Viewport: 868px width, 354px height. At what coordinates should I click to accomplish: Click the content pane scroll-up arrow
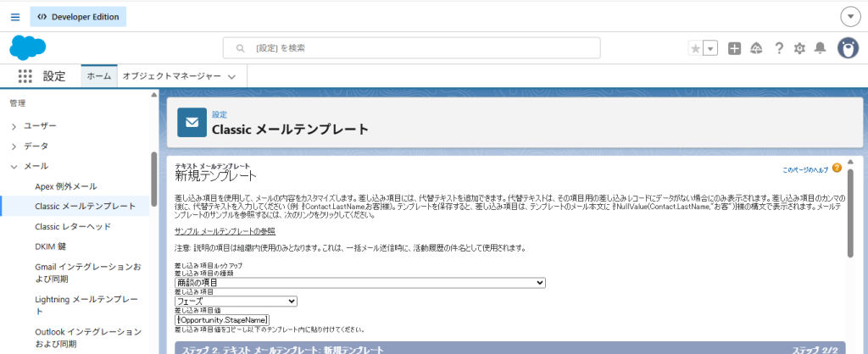tap(850, 163)
